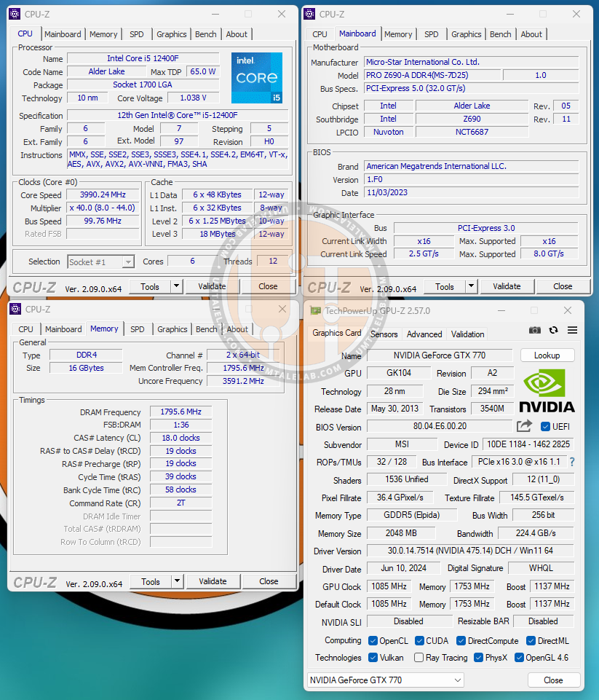Click the CAS# Latency value "18.0 clocks"

(x=181, y=438)
